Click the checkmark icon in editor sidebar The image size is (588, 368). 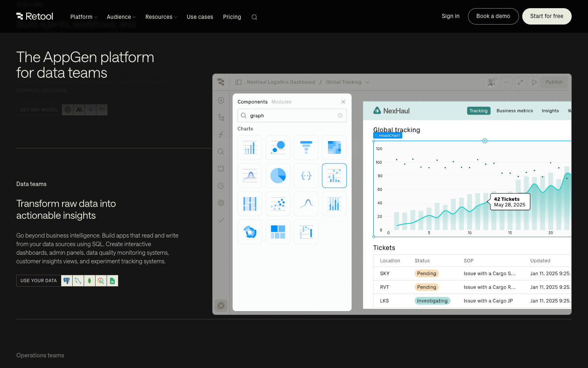pyautogui.click(x=221, y=220)
